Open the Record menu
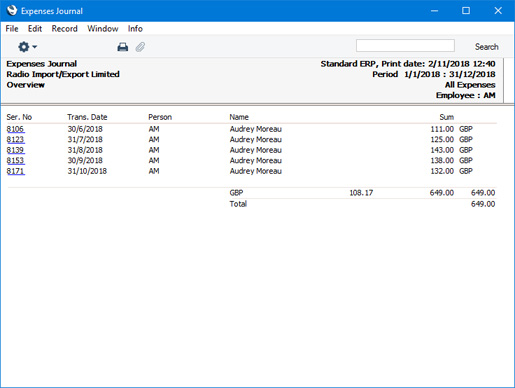 [65, 29]
